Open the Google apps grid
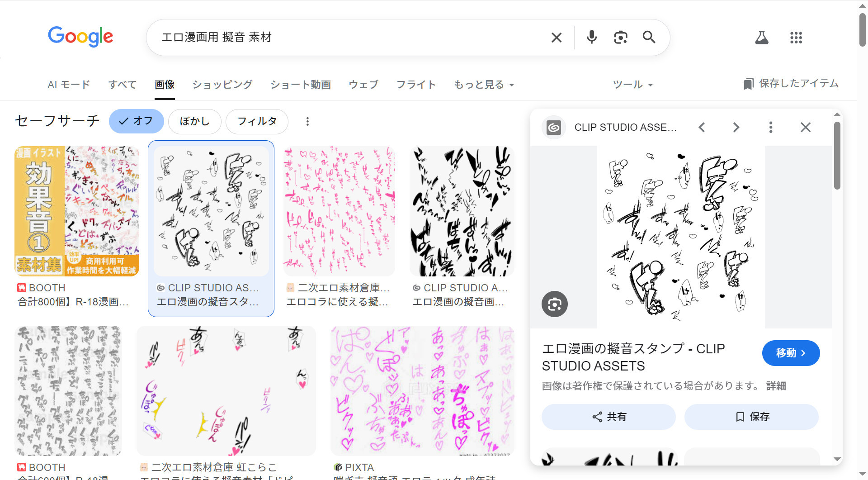 [796, 38]
